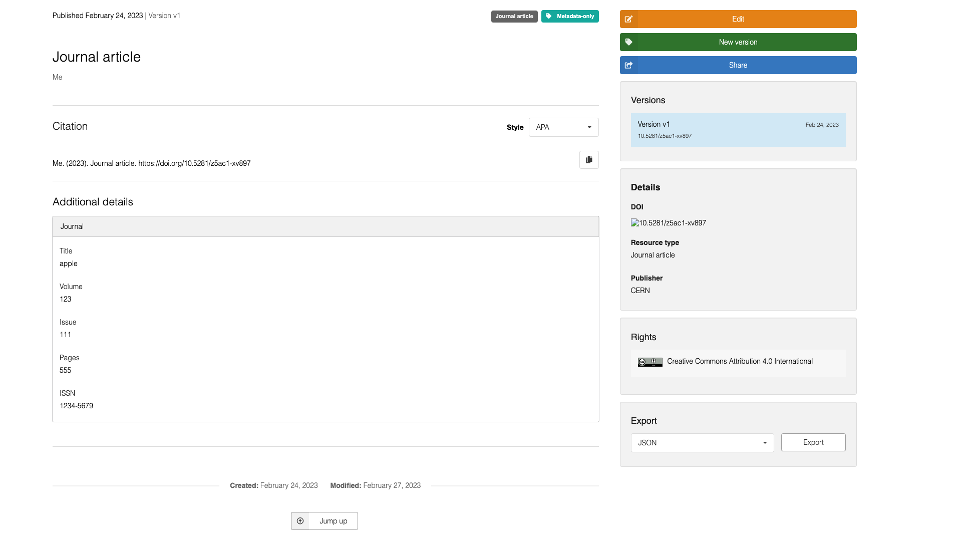Click the New version button
The image size is (980, 535).
click(738, 42)
